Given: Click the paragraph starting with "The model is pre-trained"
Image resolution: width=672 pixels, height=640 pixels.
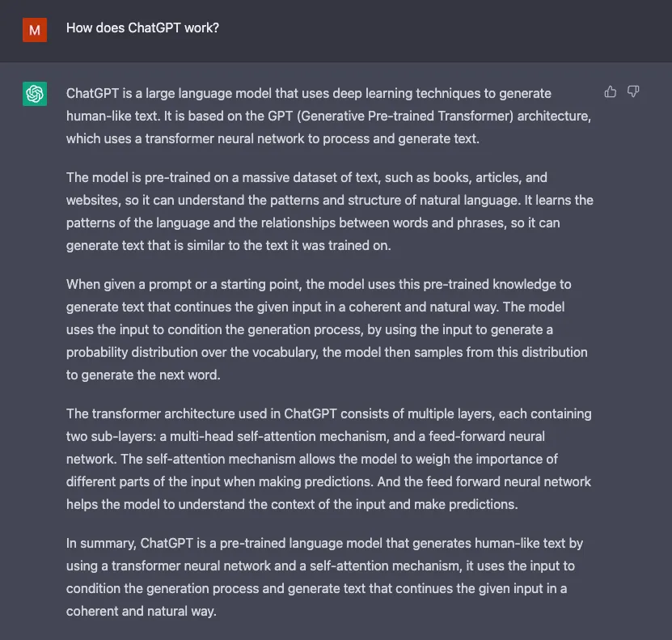Looking at the screenshot, I should coord(323,210).
